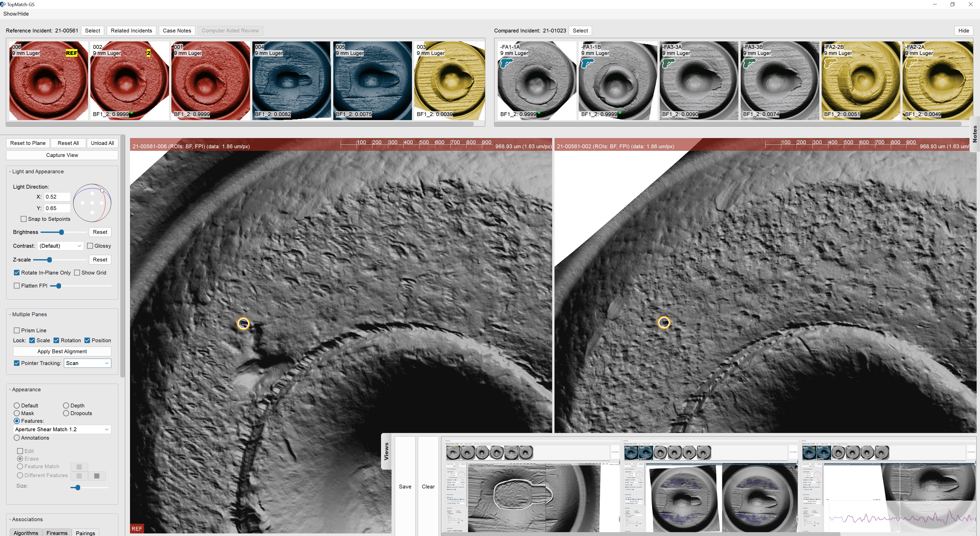Switch to the Firearms tab

pyautogui.click(x=57, y=533)
